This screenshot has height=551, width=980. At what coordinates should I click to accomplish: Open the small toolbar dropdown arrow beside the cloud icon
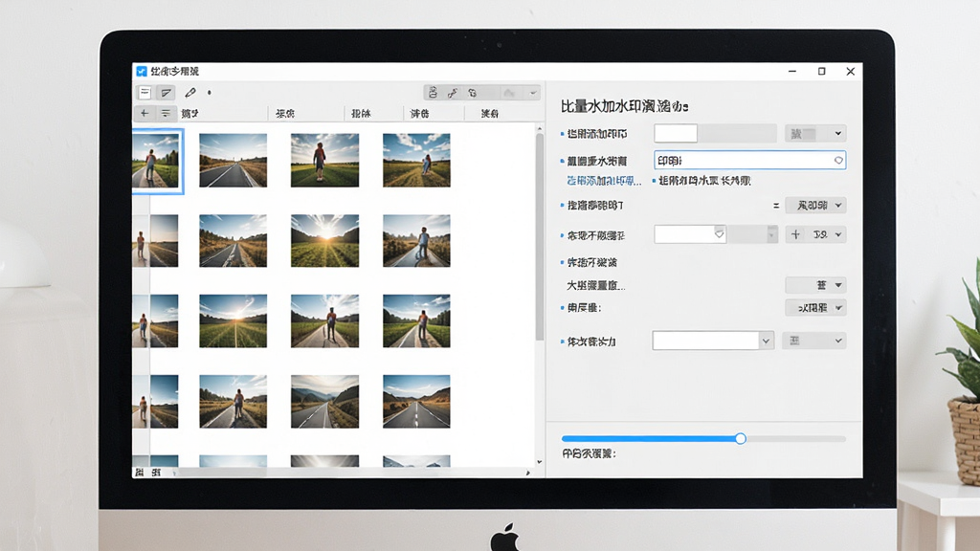[532, 93]
